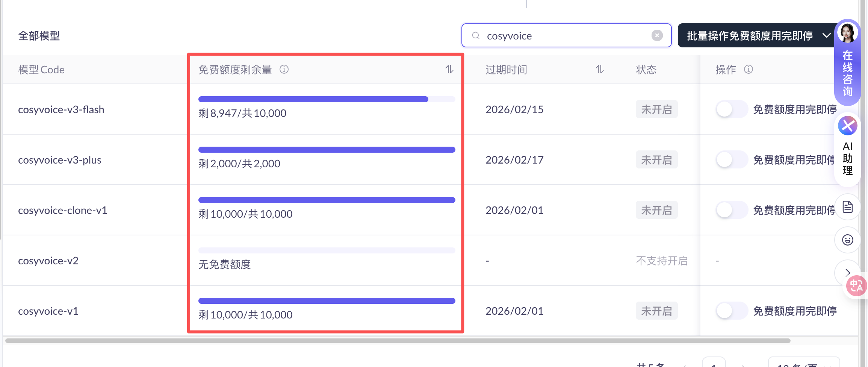This screenshot has width=868, height=367.
Task: Clear the cosyvoice search text
Action: pos(657,35)
